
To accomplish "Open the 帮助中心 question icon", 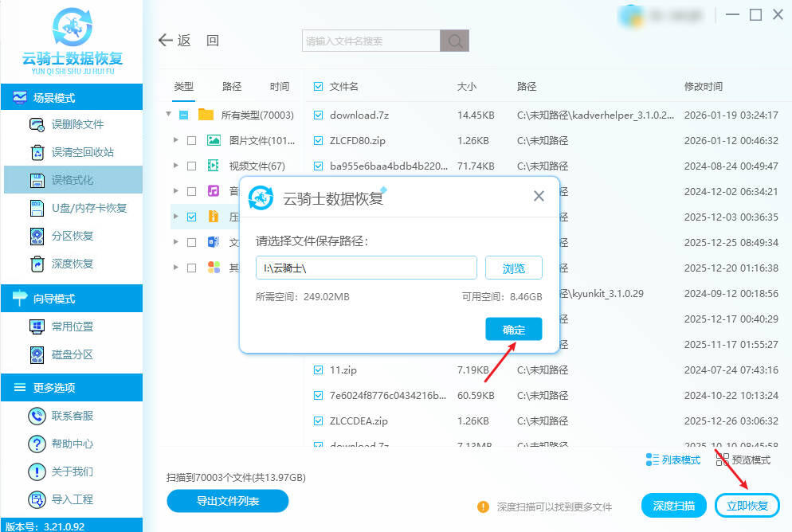I will tap(37, 444).
